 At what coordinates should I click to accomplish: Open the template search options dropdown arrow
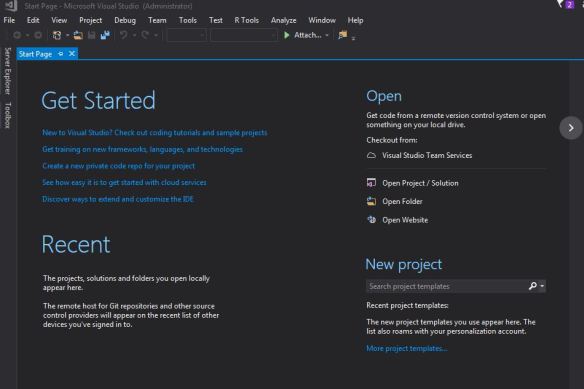click(x=542, y=286)
